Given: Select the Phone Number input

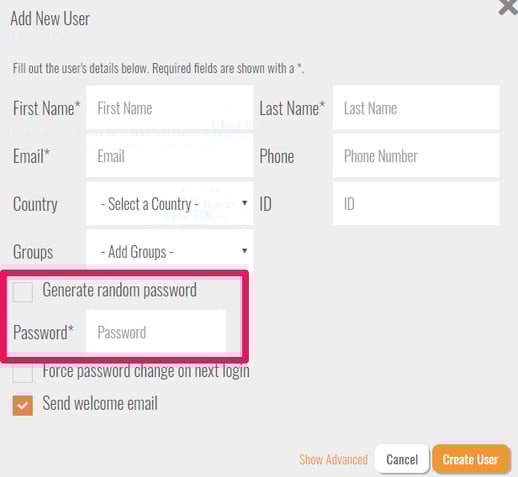Looking at the screenshot, I should pyautogui.click(x=416, y=156).
